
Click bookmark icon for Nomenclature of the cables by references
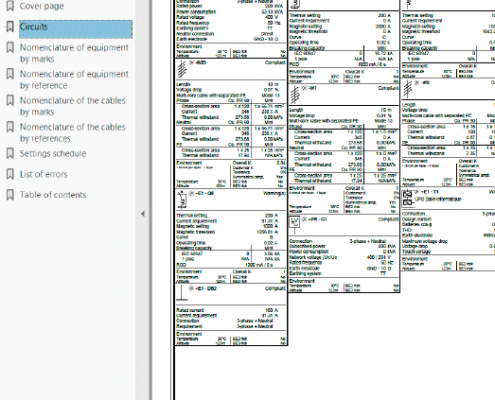10,127
